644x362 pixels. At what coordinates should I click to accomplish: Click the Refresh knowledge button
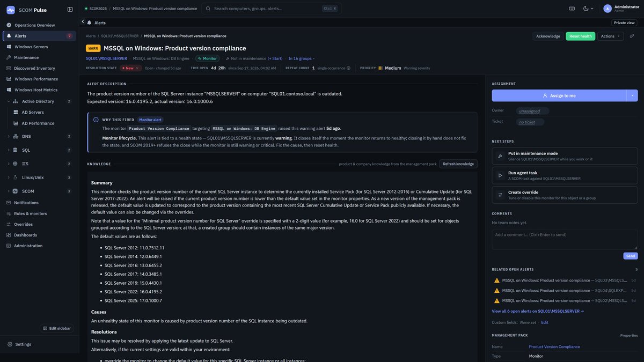point(458,164)
